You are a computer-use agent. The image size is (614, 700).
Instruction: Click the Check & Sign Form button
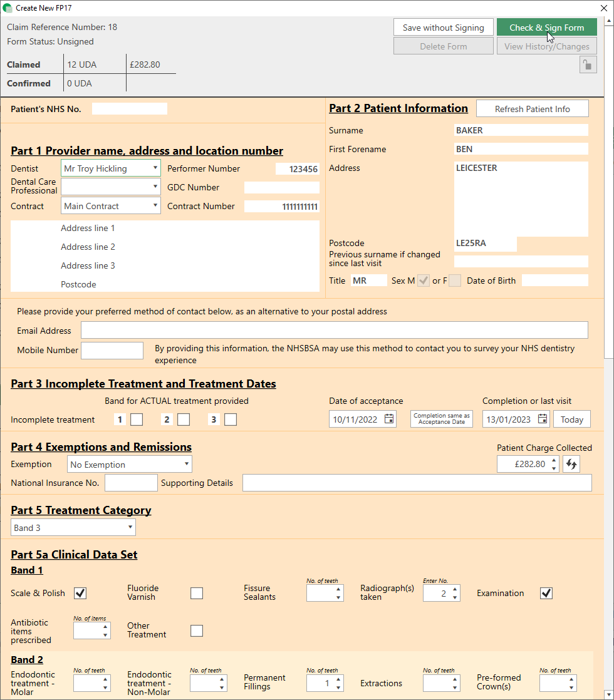tap(546, 28)
